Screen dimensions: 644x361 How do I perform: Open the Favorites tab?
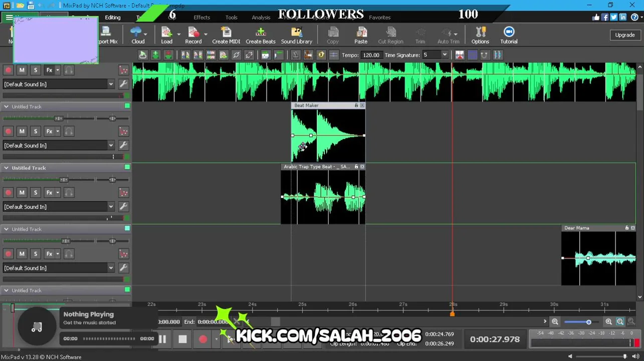[x=380, y=17]
